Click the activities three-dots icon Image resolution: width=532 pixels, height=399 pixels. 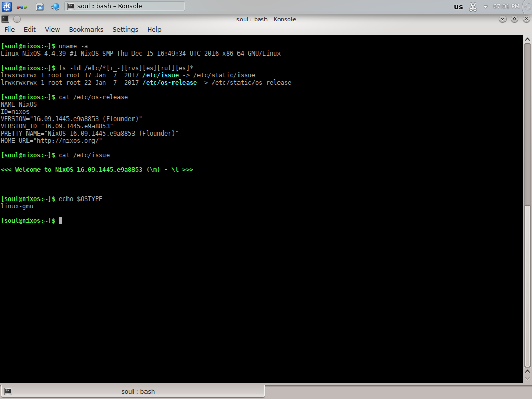click(22, 7)
